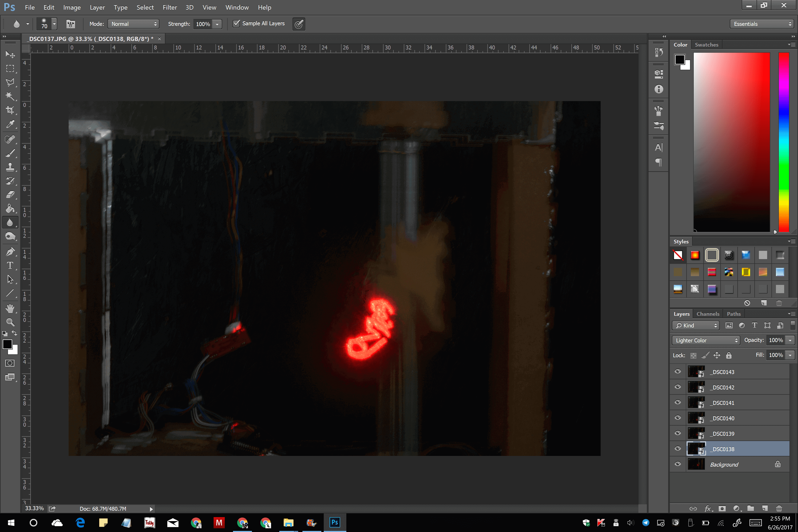This screenshot has width=798, height=532.
Task: Open the brush preset picker arrow
Action: click(54, 24)
